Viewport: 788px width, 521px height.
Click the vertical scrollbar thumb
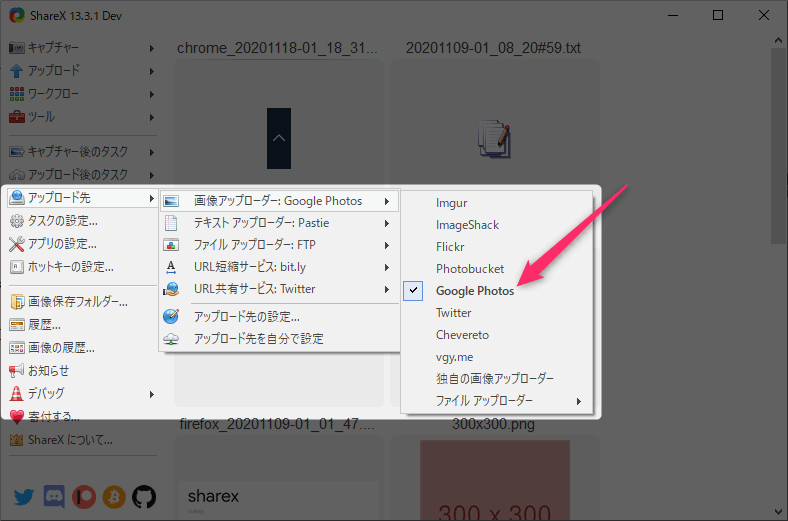coord(778,146)
